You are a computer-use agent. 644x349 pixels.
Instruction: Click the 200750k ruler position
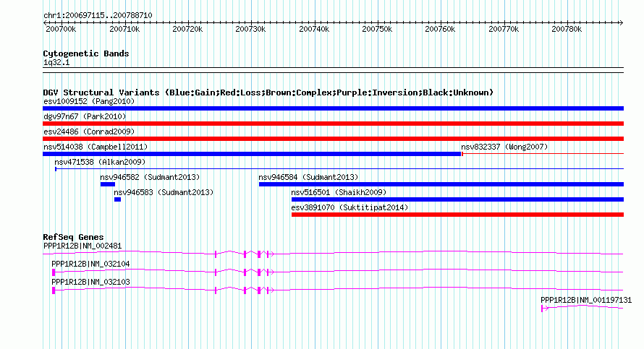coord(376,29)
